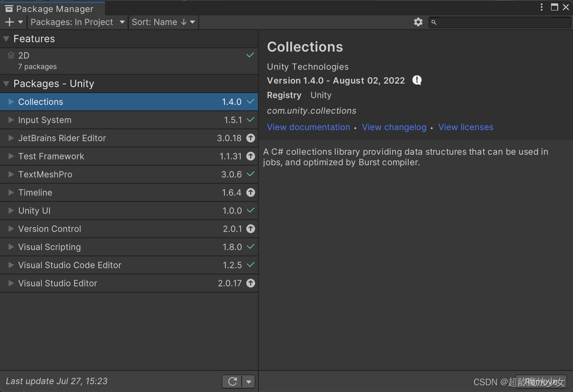Click update arrow for Timeline
Image resolution: width=573 pixels, height=392 pixels.
[251, 192]
